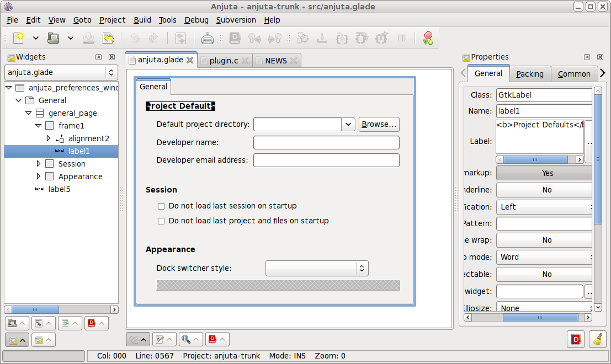The width and height of the screenshot is (611, 364).
Task: Close the anjuta.glade tab
Action: coord(190,60)
